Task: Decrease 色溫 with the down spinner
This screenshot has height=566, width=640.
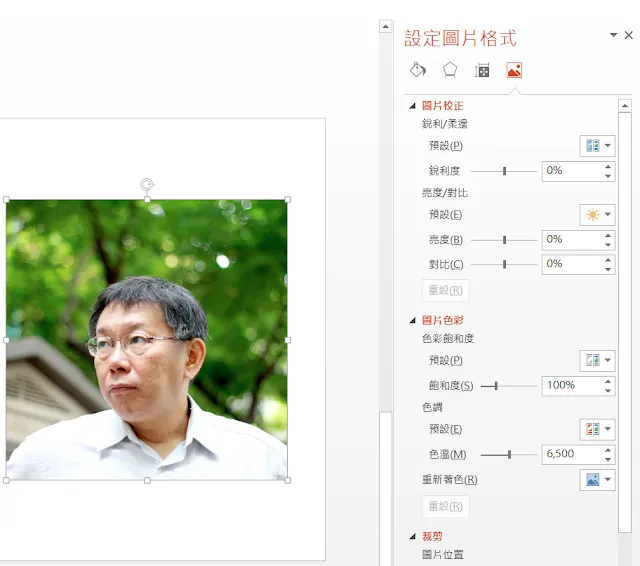Action: [608, 459]
